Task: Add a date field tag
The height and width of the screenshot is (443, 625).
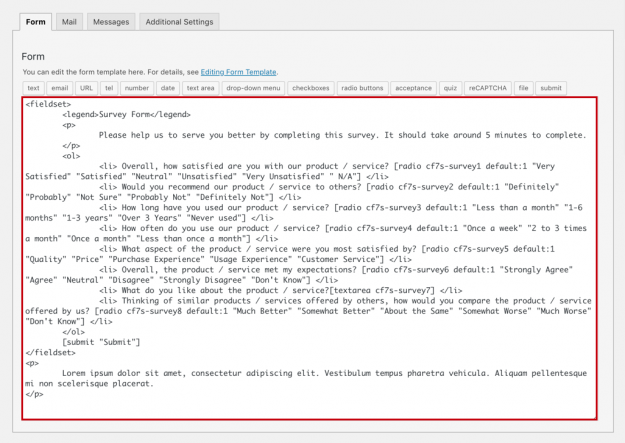Action: tap(167, 88)
